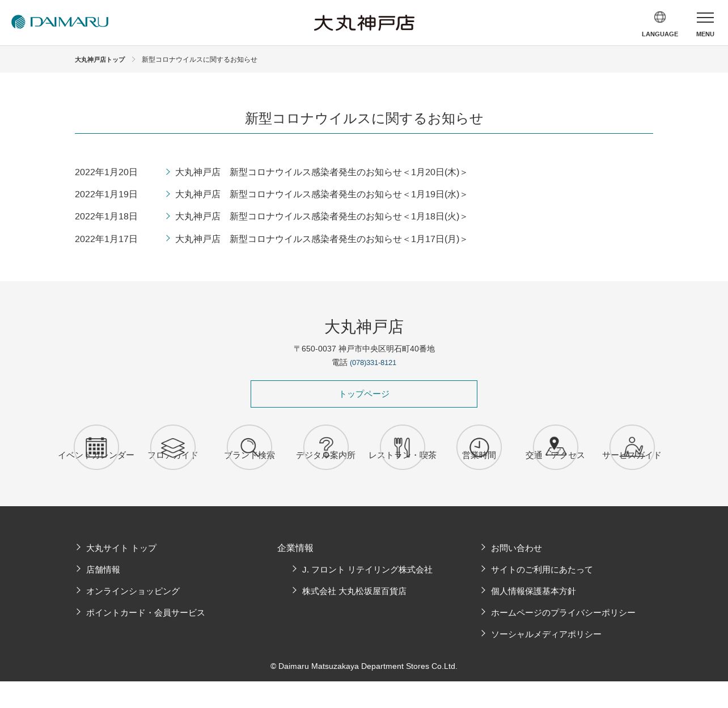
Task: Open the Service Guide person icon
Action: (632, 447)
